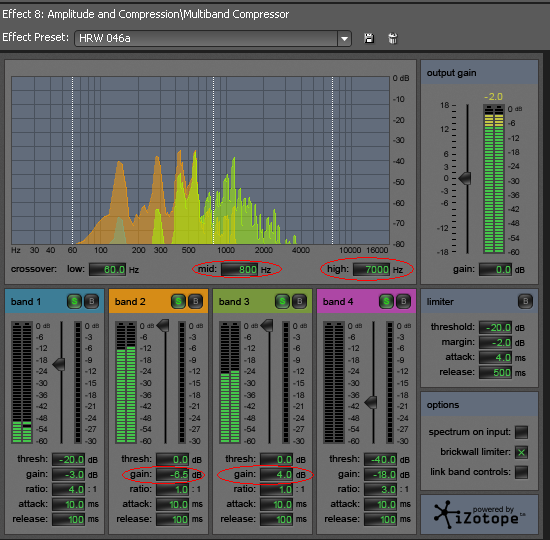Click the high crossover 7000 Hz field
This screenshot has height=540, width=550.
pyautogui.click(x=371, y=269)
